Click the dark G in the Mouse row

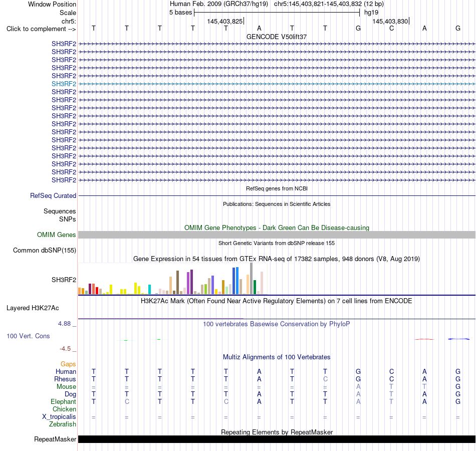click(458, 387)
